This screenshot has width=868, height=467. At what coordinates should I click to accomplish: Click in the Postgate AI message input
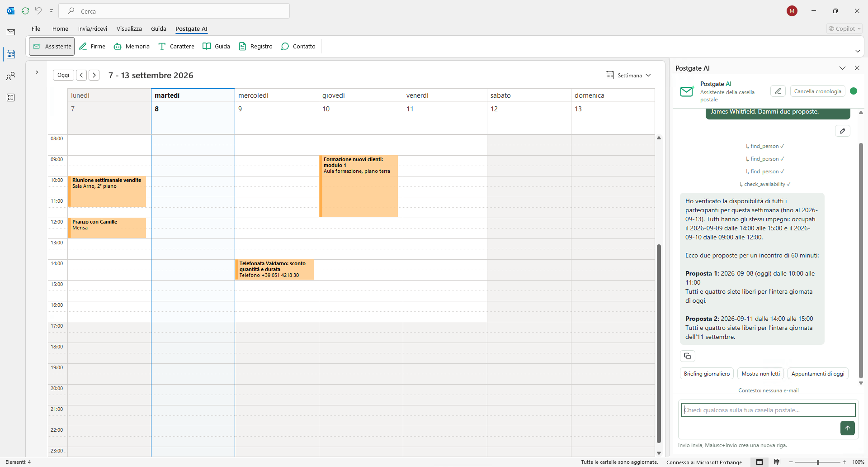point(768,410)
